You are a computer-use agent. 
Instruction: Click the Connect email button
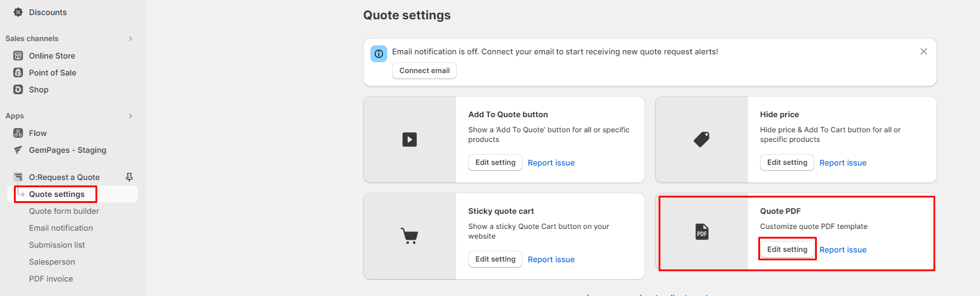coord(424,71)
